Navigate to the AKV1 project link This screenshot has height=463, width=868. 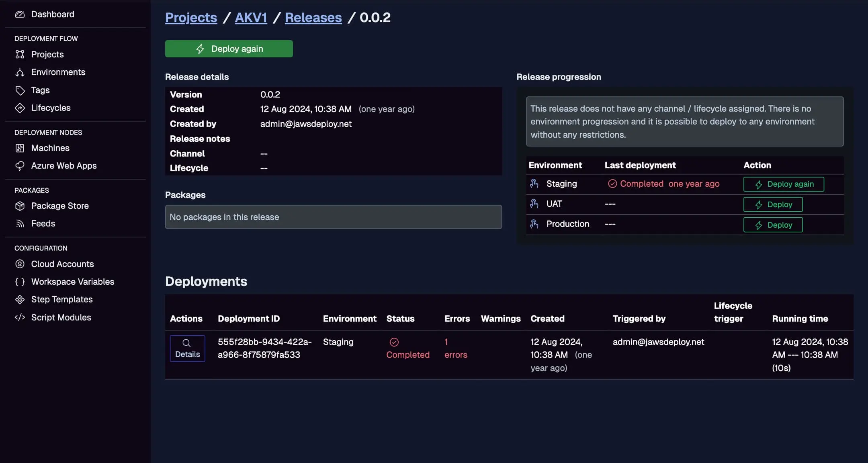[x=250, y=17]
